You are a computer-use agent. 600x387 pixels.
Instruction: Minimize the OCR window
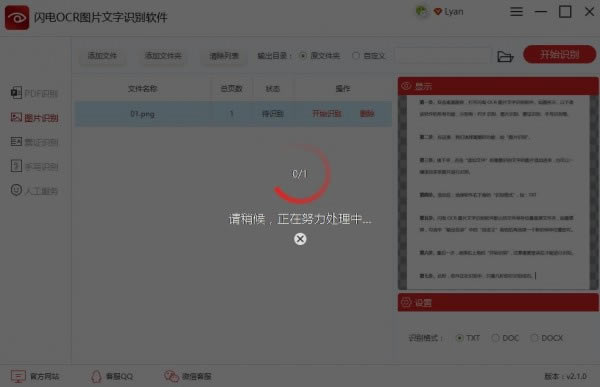pos(540,12)
